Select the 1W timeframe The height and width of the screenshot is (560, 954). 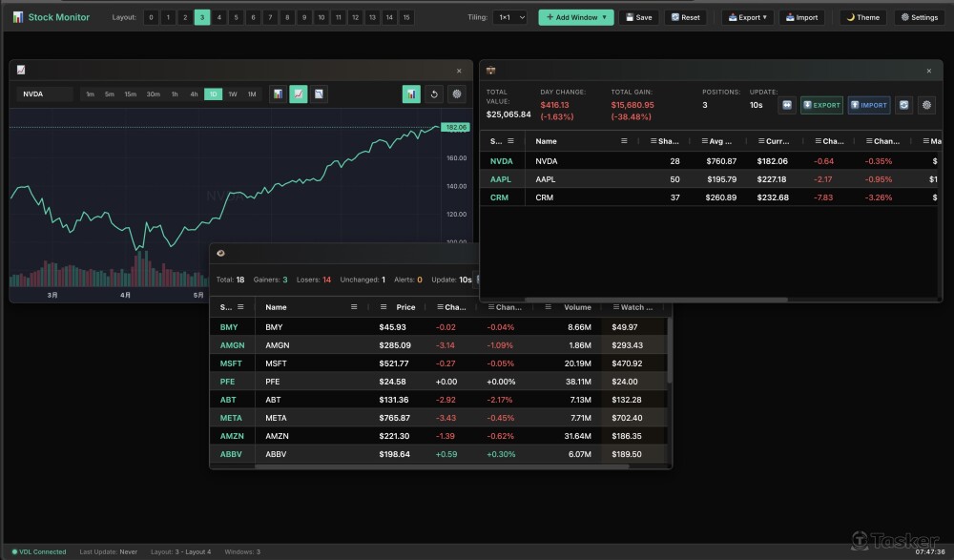(x=233, y=93)
